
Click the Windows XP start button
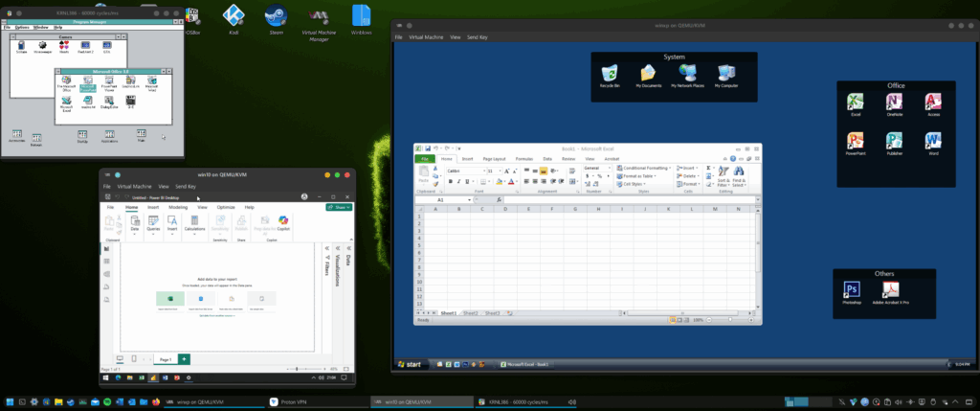[411, 363]
